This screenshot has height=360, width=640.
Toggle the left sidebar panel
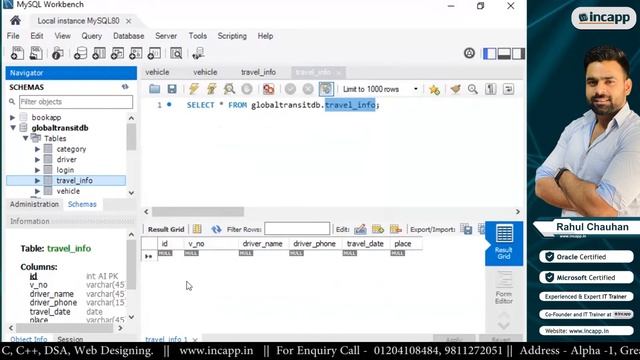click(x=489, y=53)
